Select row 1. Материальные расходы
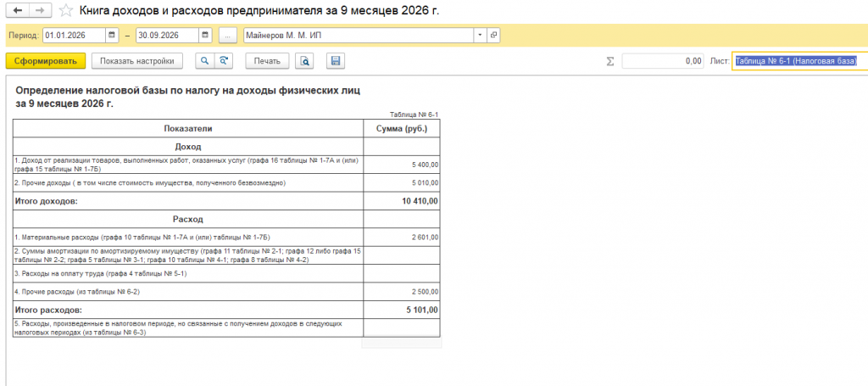Image resolution: width=868 pixels, height=386 pixels. point(188,237)
